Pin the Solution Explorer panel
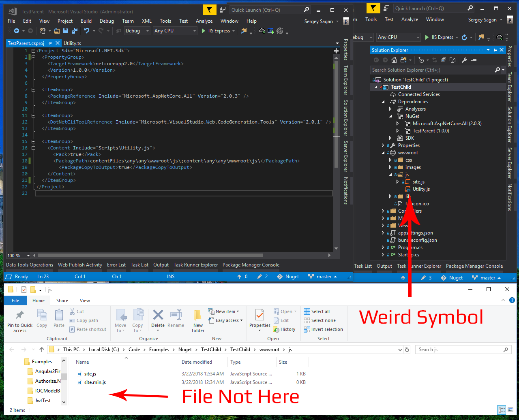 (x=494, y=50)
